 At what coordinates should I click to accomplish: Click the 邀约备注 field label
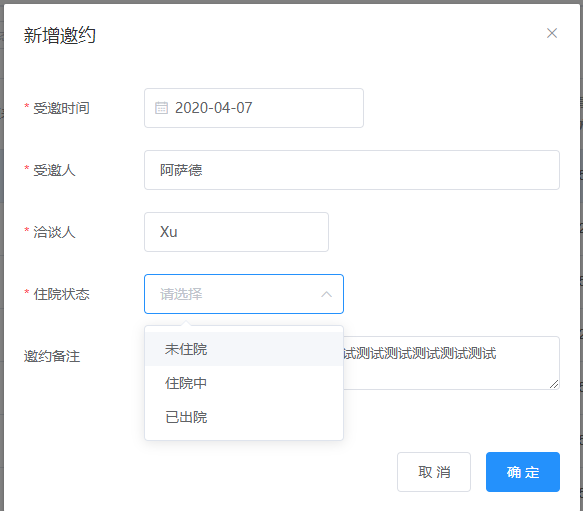tap(52, 356)
